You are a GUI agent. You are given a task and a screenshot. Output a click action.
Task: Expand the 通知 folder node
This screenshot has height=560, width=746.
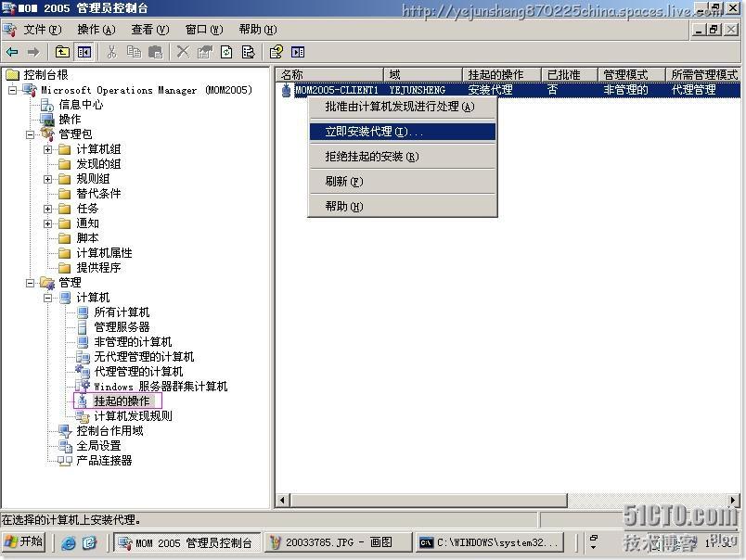[47, 223]
